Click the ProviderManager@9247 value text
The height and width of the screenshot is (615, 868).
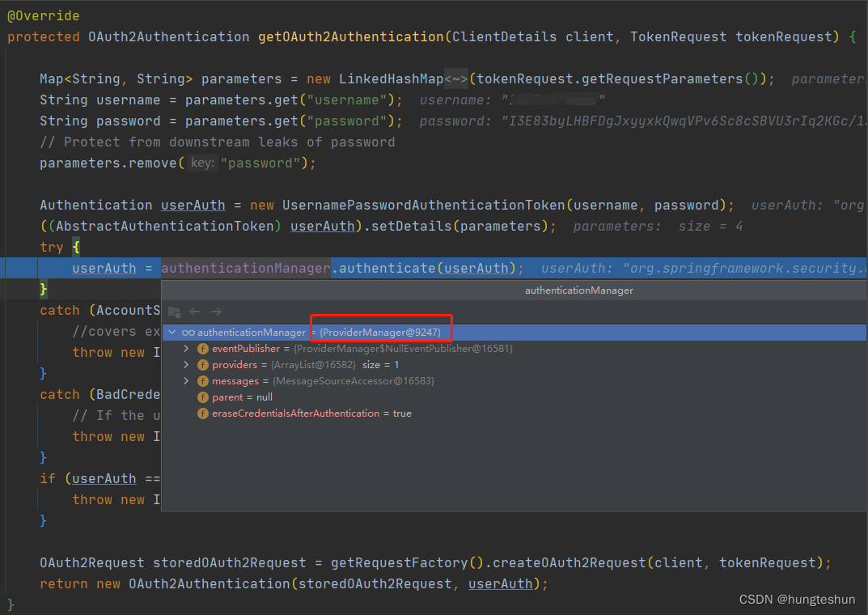point(381,332)
